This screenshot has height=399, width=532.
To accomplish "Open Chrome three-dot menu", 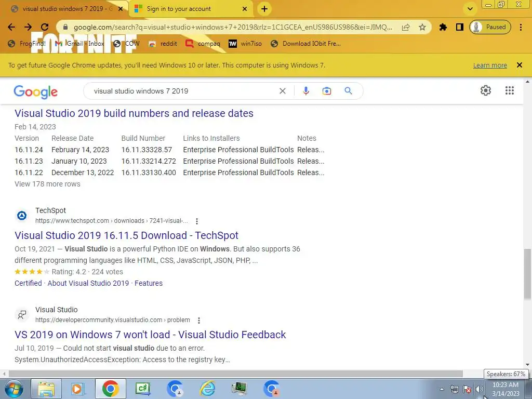I will pyautogui.click(x=521, y=27).
